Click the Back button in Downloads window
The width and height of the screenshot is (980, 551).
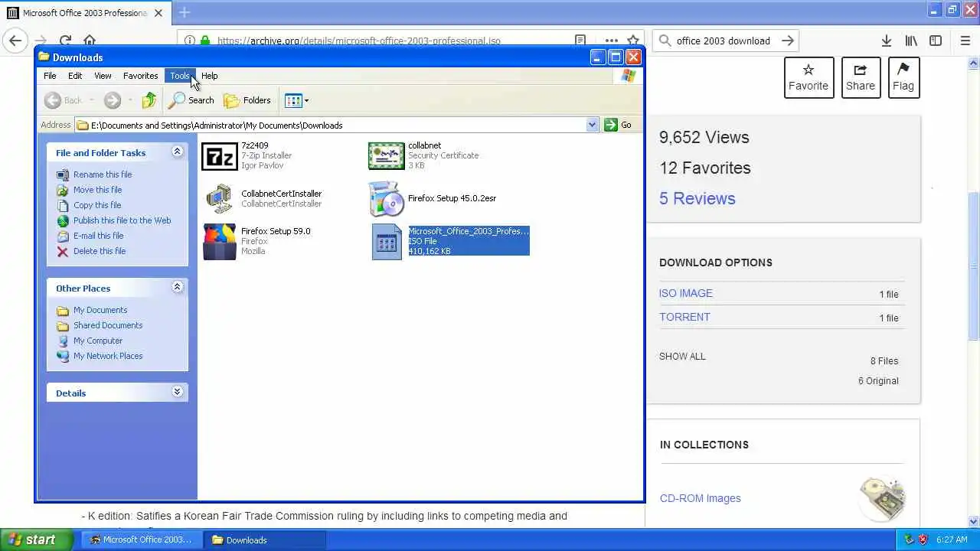pos(64,100)
